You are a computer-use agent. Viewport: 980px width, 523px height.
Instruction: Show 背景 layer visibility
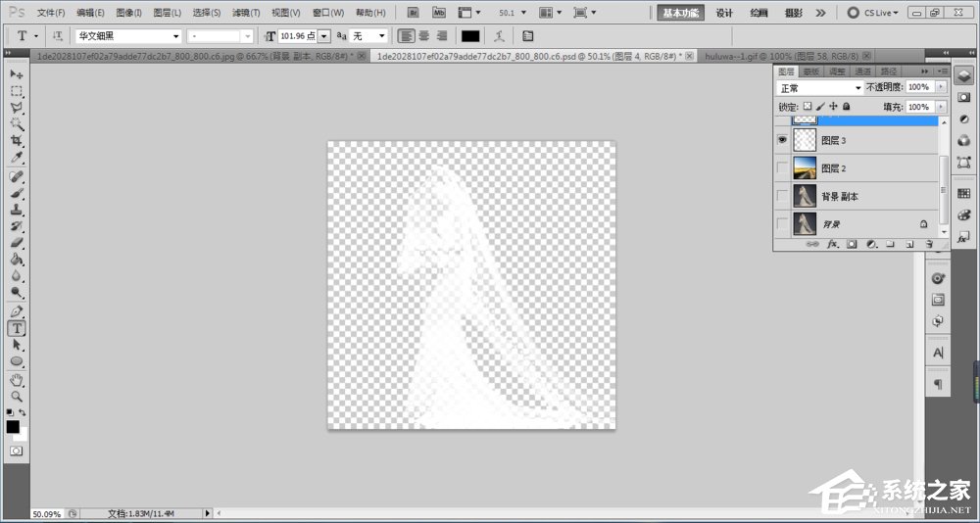(x=782, y=223)
